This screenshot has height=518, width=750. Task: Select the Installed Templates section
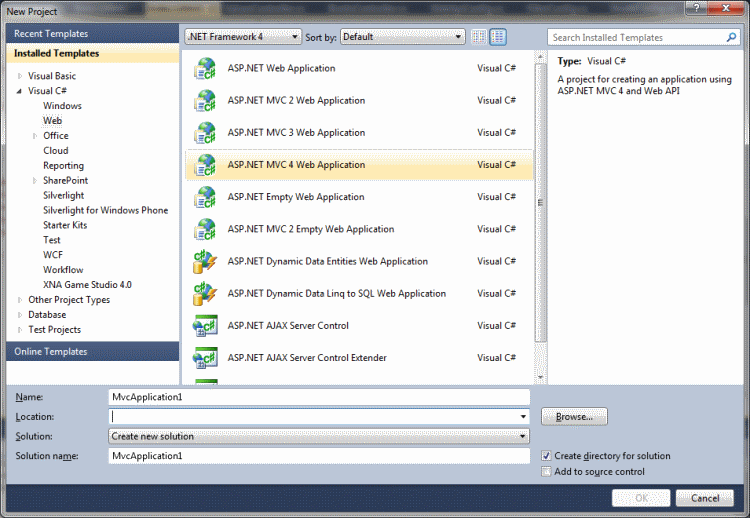pos(93,54)
